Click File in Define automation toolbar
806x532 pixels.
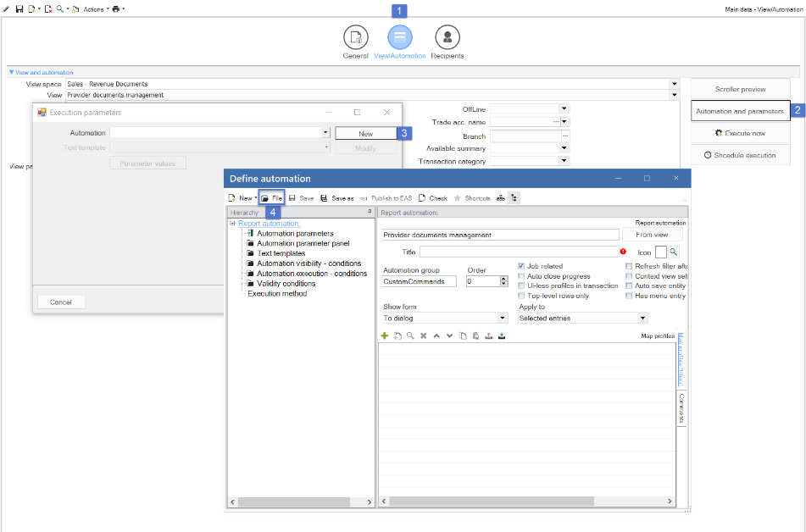coord(272,198)
